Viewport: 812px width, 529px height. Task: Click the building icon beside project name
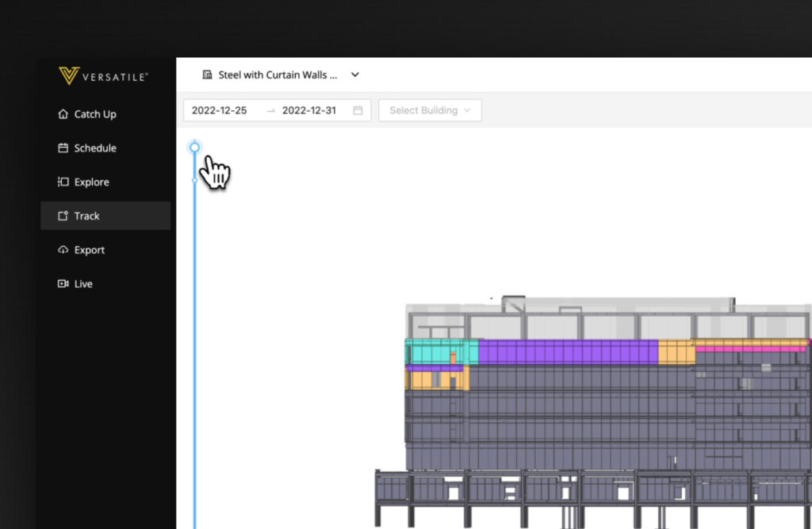(208, 75)
